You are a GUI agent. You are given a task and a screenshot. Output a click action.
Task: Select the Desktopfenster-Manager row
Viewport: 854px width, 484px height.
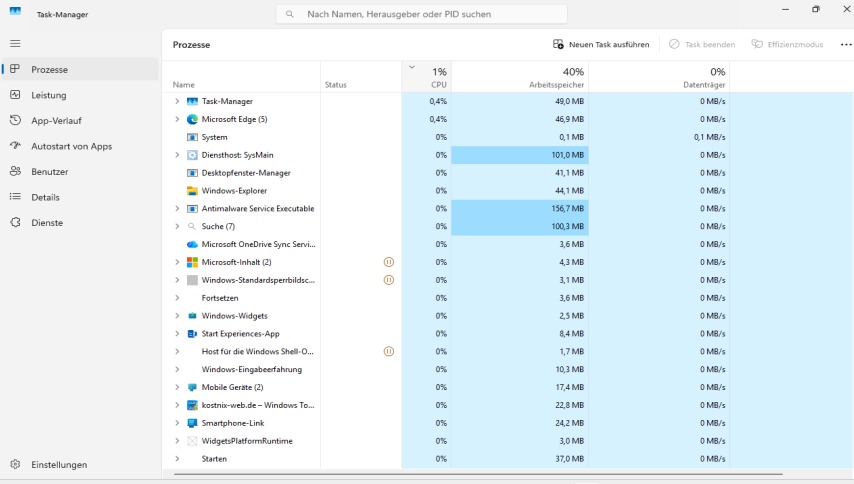click(508, 173)
